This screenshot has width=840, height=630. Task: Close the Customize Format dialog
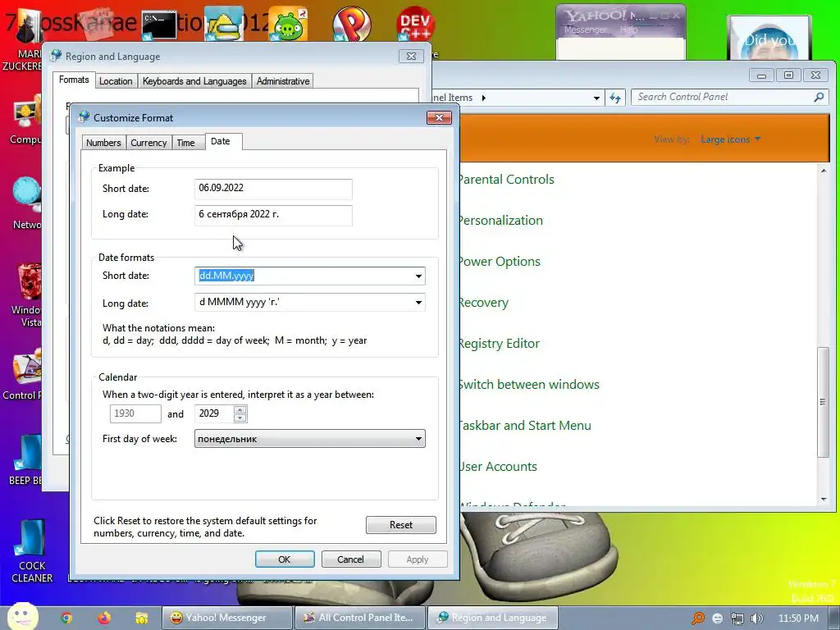[439, 118]
